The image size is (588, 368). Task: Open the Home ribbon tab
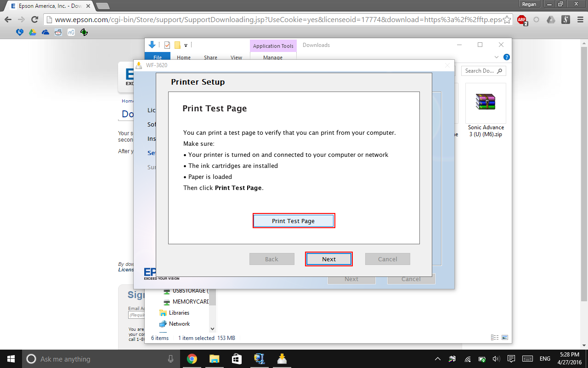pos(184,57)
